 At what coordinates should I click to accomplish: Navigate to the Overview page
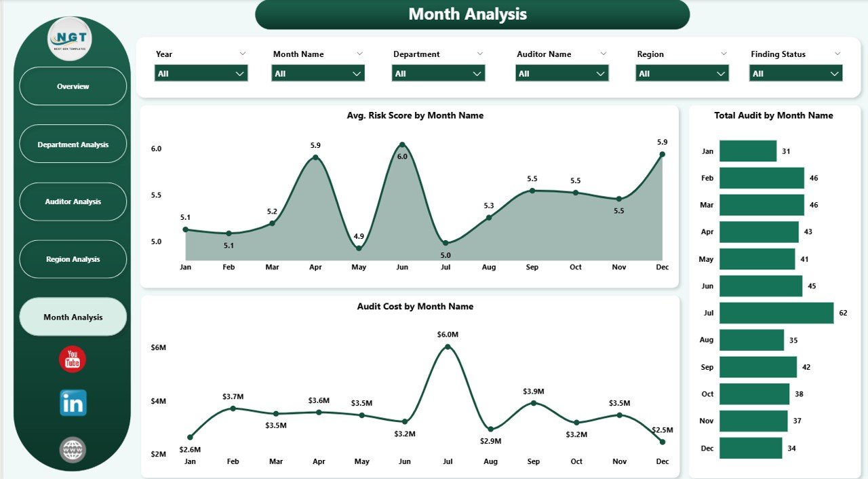73,86
